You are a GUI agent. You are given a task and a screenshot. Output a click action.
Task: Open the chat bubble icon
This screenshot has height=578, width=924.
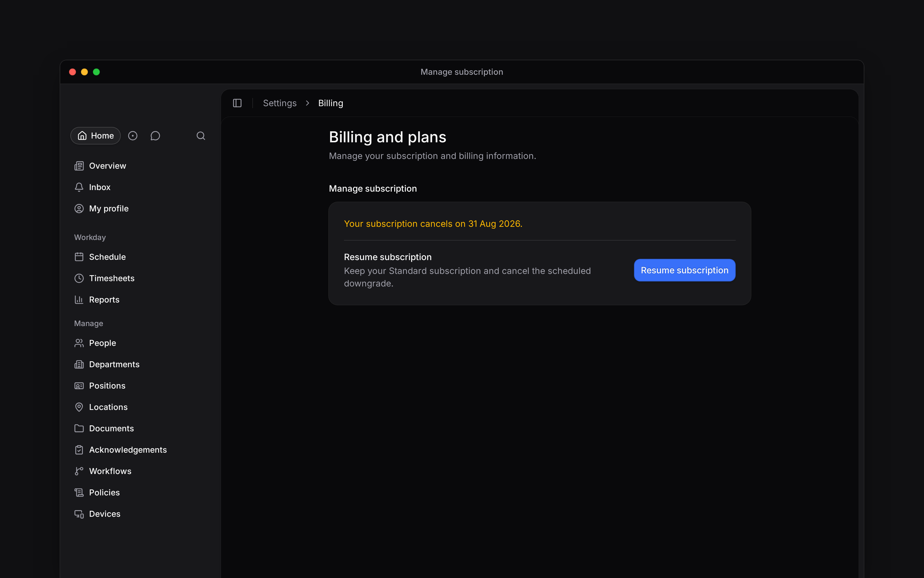tap(155, 136)
